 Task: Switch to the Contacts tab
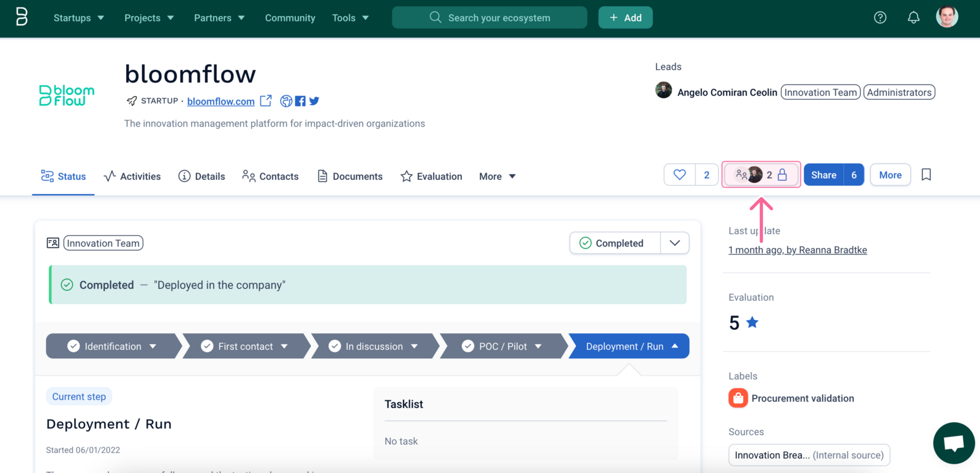(x=270, y=176)
